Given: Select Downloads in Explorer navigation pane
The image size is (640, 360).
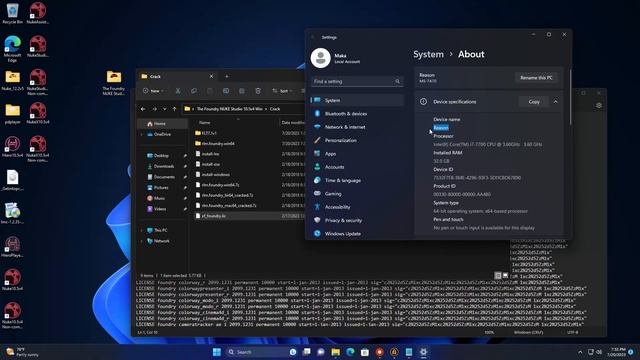Looking at the screenshot, I should 164,166.
